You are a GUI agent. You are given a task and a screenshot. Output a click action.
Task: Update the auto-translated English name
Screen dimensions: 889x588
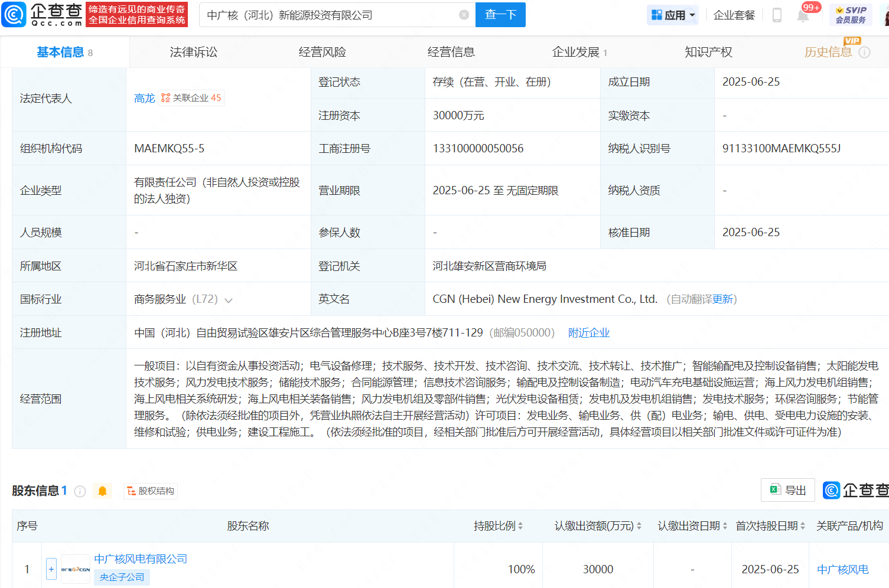pyautogui.click(x=722, y=299)
